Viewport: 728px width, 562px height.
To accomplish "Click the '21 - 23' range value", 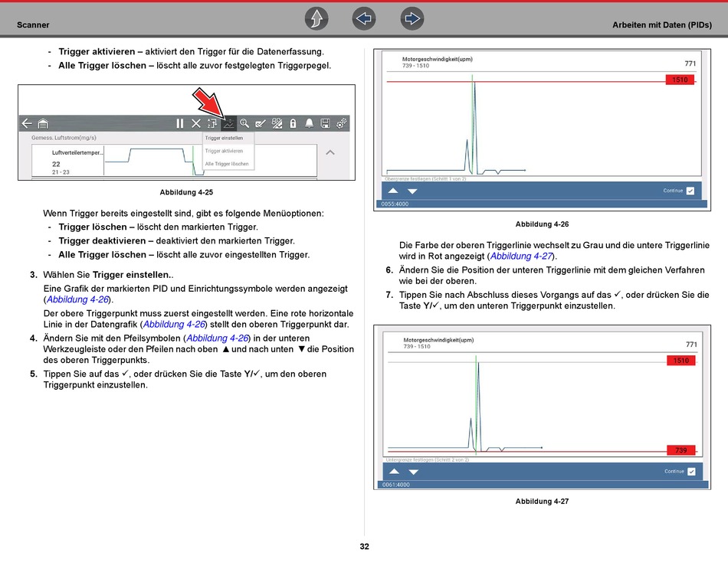I will tap(61, 172).
